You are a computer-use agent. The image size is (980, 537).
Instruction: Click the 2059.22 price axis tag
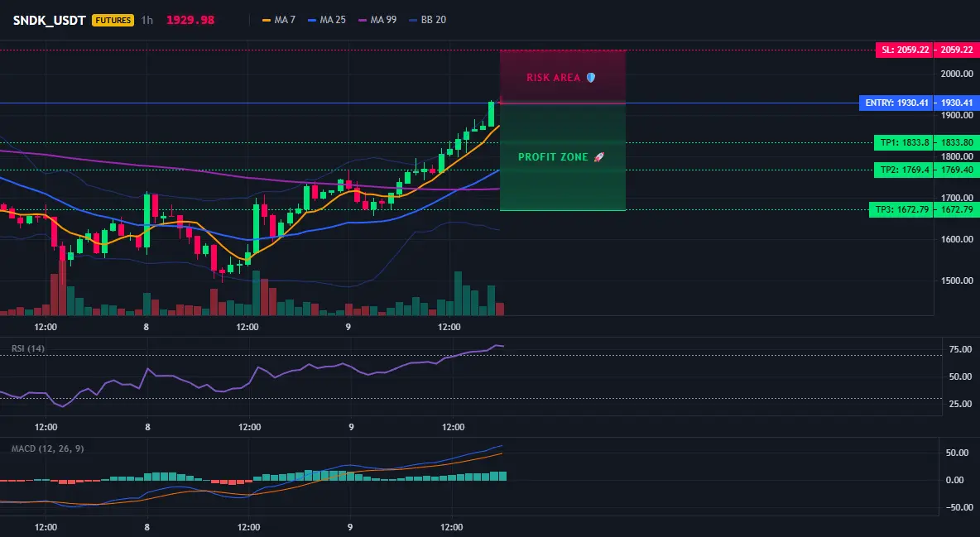(956, 50)
